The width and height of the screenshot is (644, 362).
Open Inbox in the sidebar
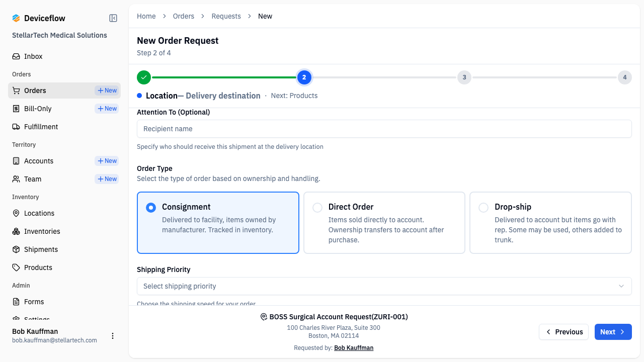tap(64, 56)
